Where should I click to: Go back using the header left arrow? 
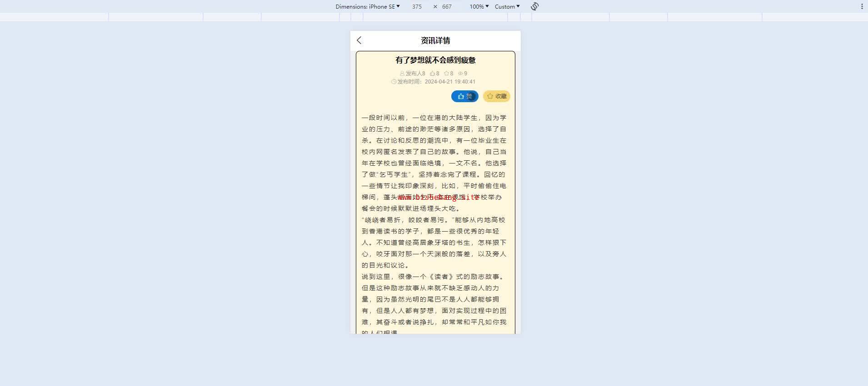coord(359,40)
